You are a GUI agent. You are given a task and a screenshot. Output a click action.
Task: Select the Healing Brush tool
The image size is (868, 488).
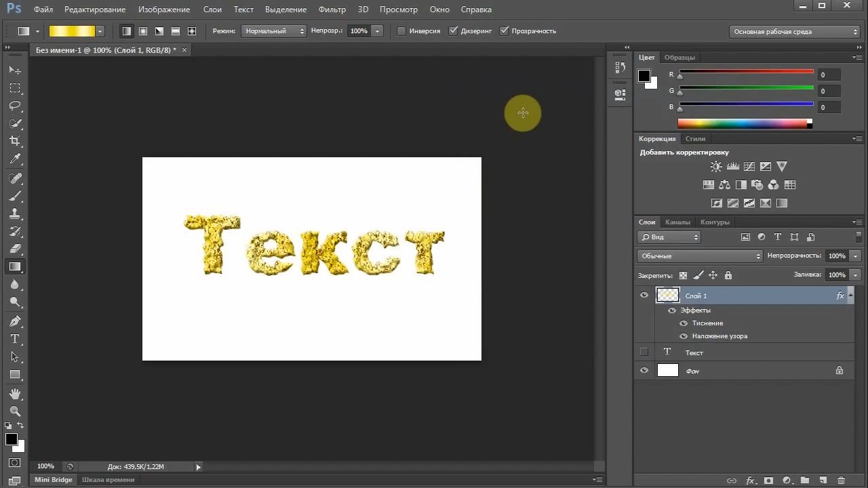(x=15, y=178)
